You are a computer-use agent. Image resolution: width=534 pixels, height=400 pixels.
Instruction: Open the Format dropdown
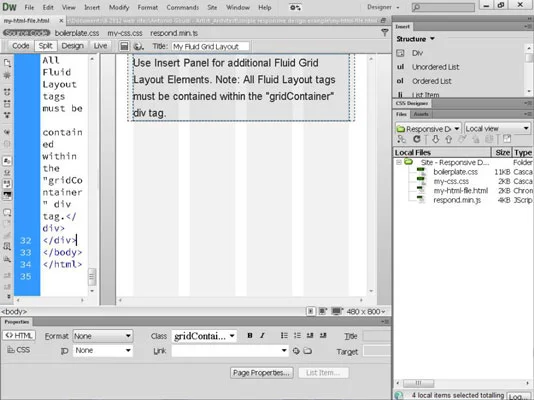pos(103,336)
